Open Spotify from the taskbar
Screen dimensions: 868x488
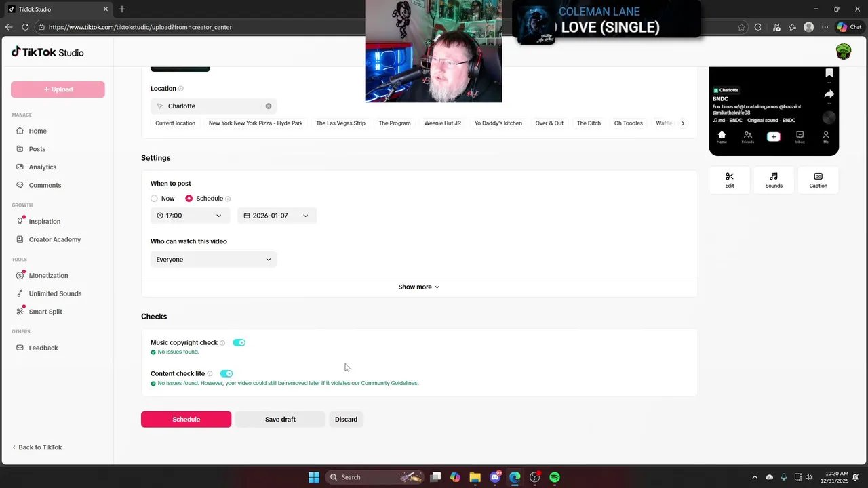click(x=555, y=477)
